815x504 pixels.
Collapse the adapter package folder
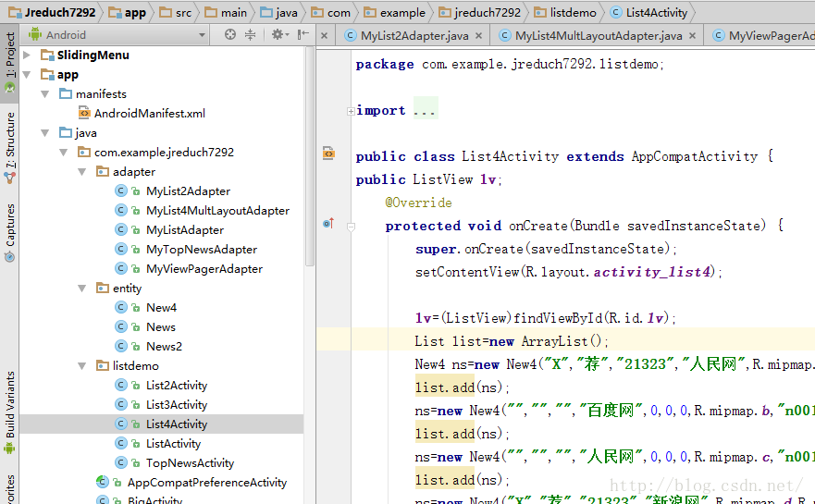click(x=82, y=172)
